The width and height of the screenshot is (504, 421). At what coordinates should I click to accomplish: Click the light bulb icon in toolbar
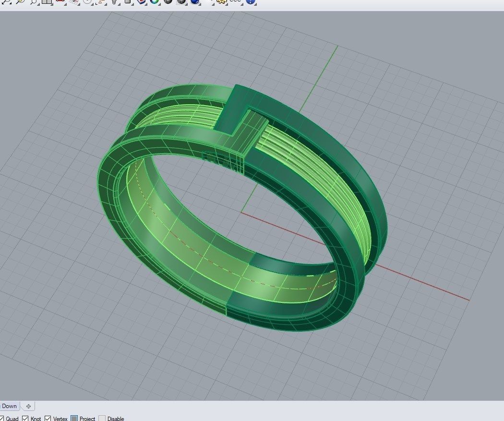[114, 1]
